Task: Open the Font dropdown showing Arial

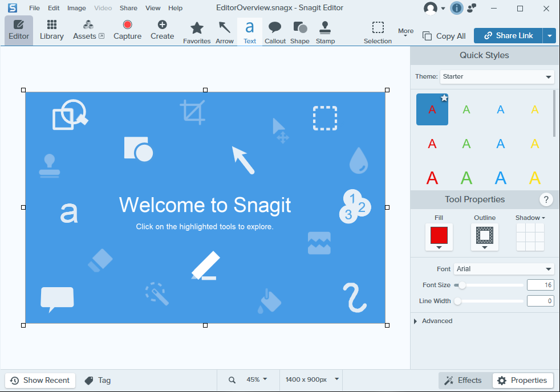Action: 504,269
